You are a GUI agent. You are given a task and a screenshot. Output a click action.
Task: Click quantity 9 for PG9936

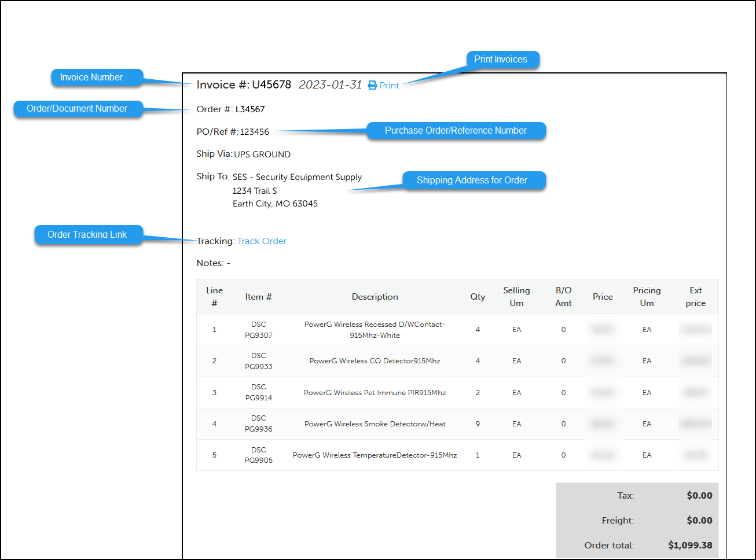pyautogui.click(x=478, y=424)
